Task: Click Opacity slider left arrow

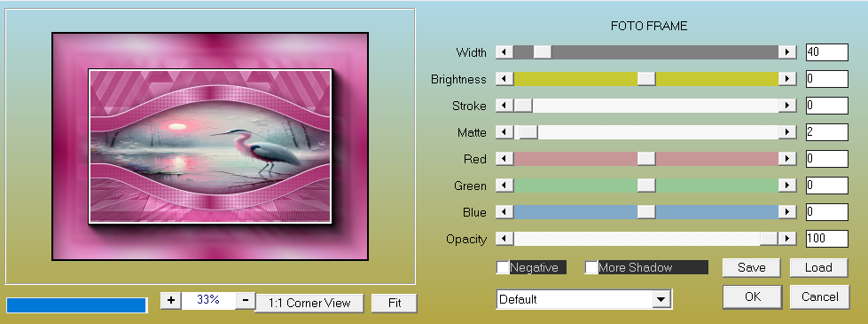Action: pos(504,239)
